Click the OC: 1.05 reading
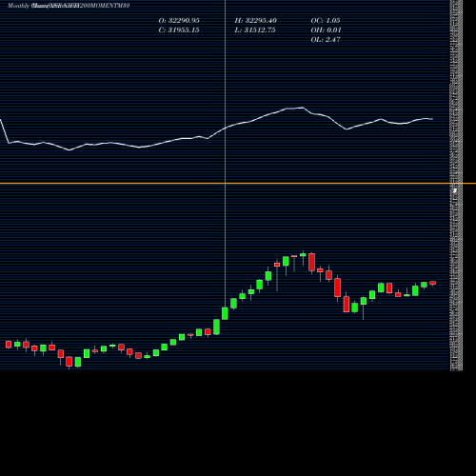The image size is (476, 476). click(x=326, y=21)
